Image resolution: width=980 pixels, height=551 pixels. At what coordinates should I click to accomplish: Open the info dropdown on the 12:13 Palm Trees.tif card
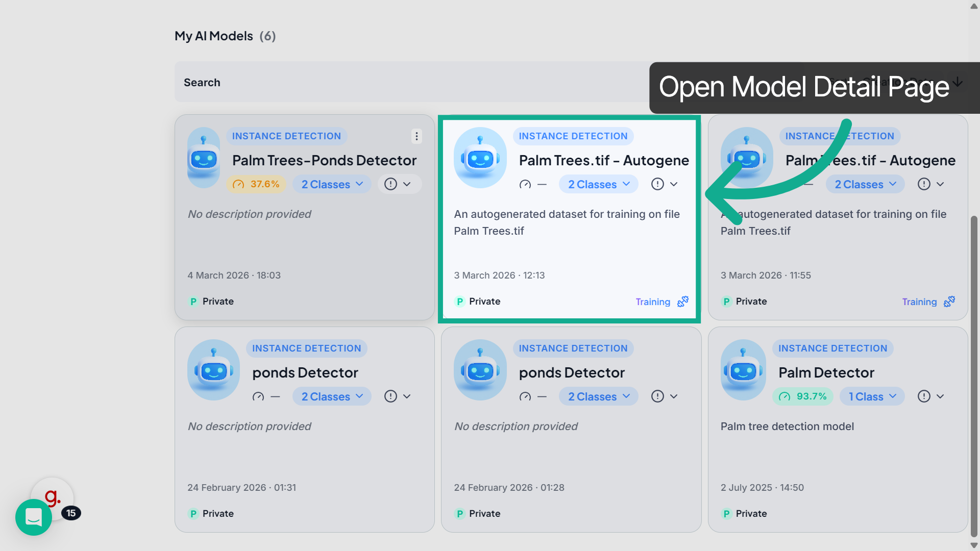click(665, 184)
